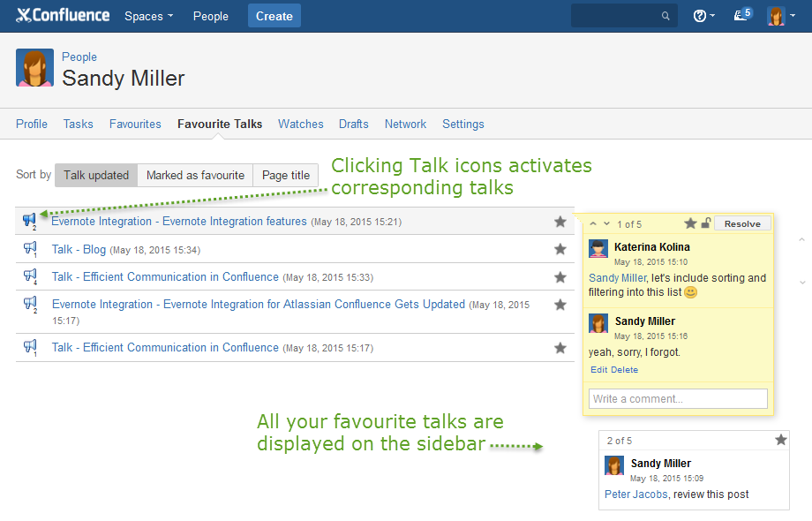Click the Write a comment field
The width and height of the screenshot is (812, 521).
[678, 398]
